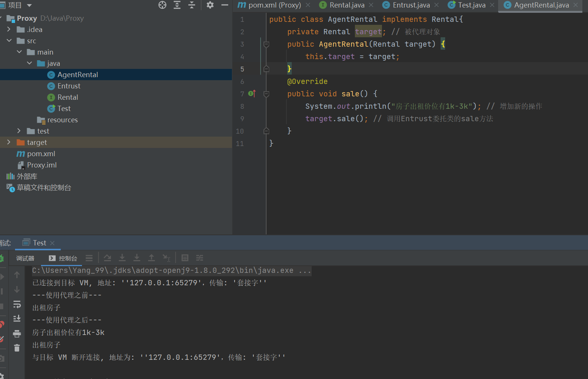This screenshot has width=588, height=379.
Task: Open project panel gear options
Action: click(x=210, y=5)
